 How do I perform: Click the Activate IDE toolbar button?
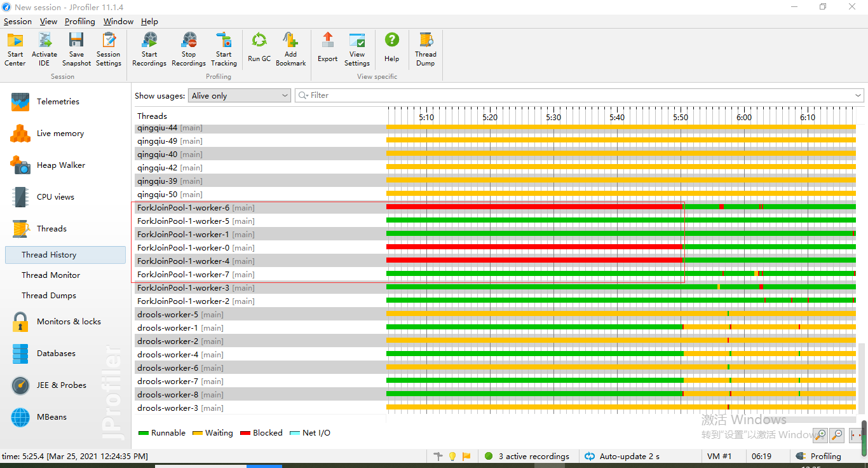44,50
